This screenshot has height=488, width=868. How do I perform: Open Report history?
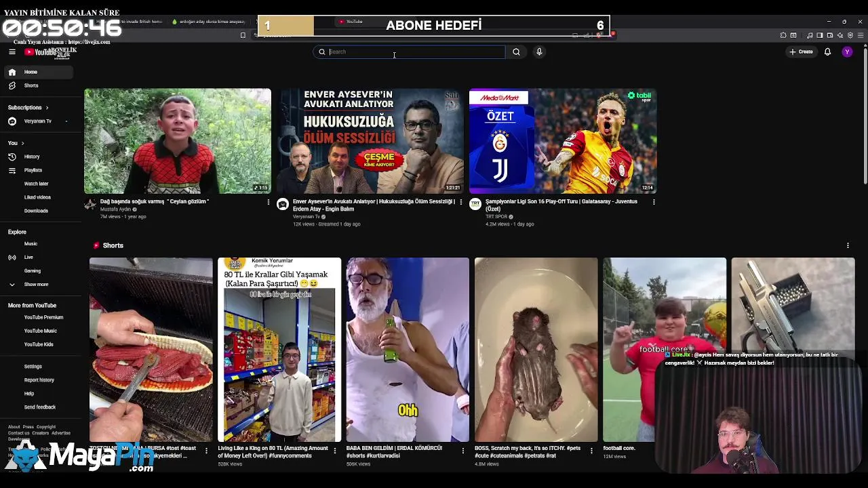click(x=41, y=380)
